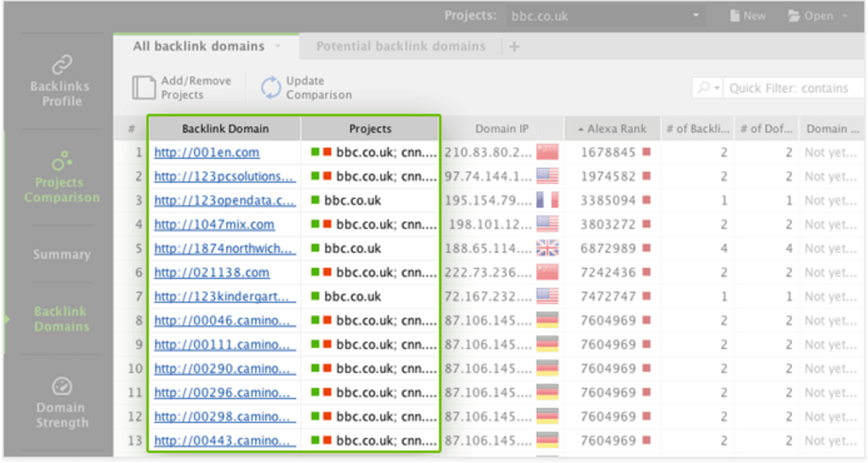Click the Add/Remove Projects page icon
This screenshot has width=868, height=463.
(143, 88)
